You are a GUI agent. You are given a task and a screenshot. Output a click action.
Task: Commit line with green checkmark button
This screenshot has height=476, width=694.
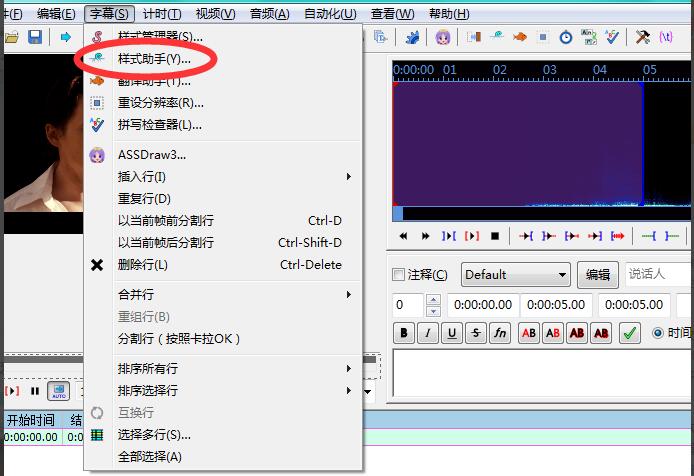click(x=629, y=333)
